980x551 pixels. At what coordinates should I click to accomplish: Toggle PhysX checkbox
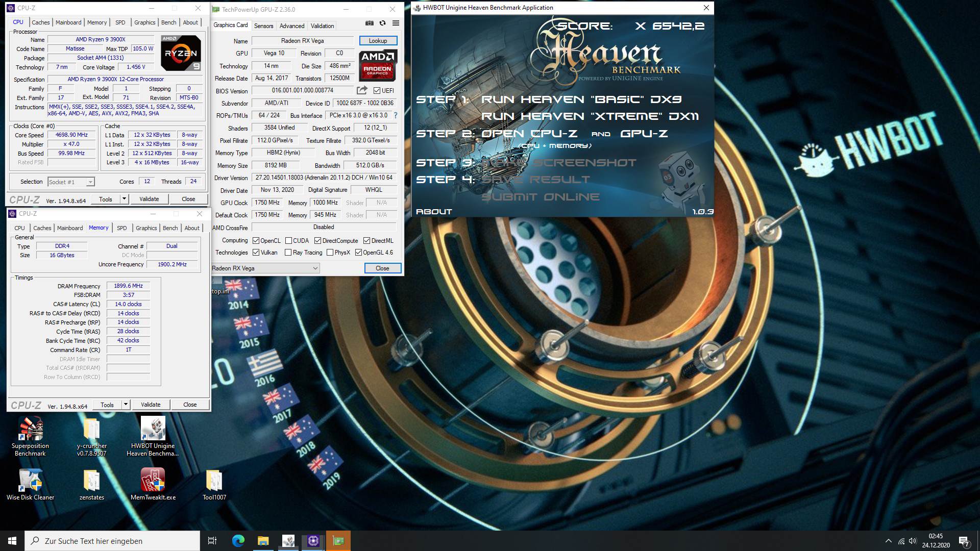point(330,253)
